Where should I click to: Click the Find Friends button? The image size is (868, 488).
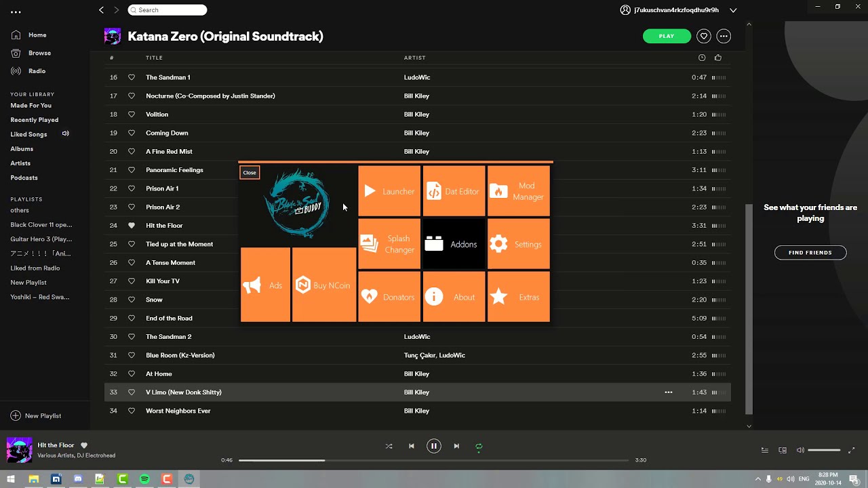pyautogui.click(x=810, y=253)
